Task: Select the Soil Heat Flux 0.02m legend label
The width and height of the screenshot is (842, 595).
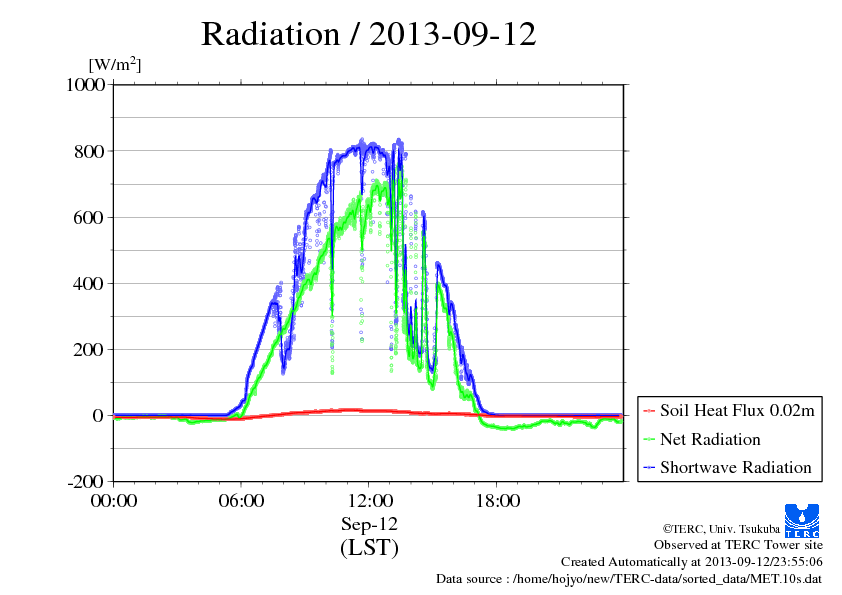Action: coord(737,411)
